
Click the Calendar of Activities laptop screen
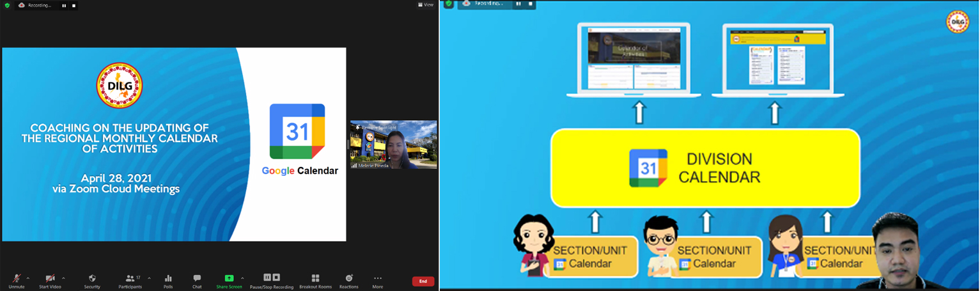(x=634, y=58)
